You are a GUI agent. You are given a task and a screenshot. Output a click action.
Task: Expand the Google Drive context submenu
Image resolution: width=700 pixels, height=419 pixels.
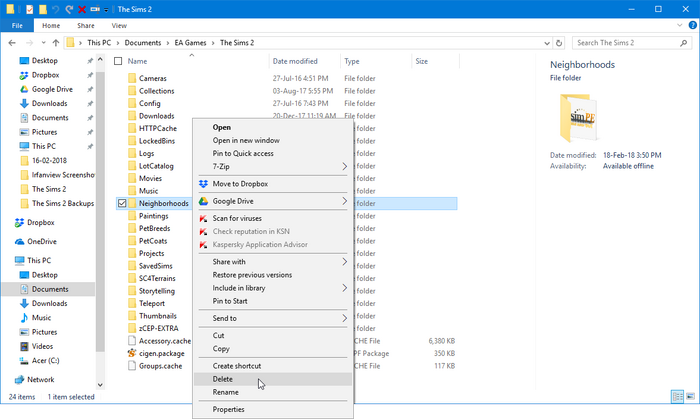coord(344,201)
